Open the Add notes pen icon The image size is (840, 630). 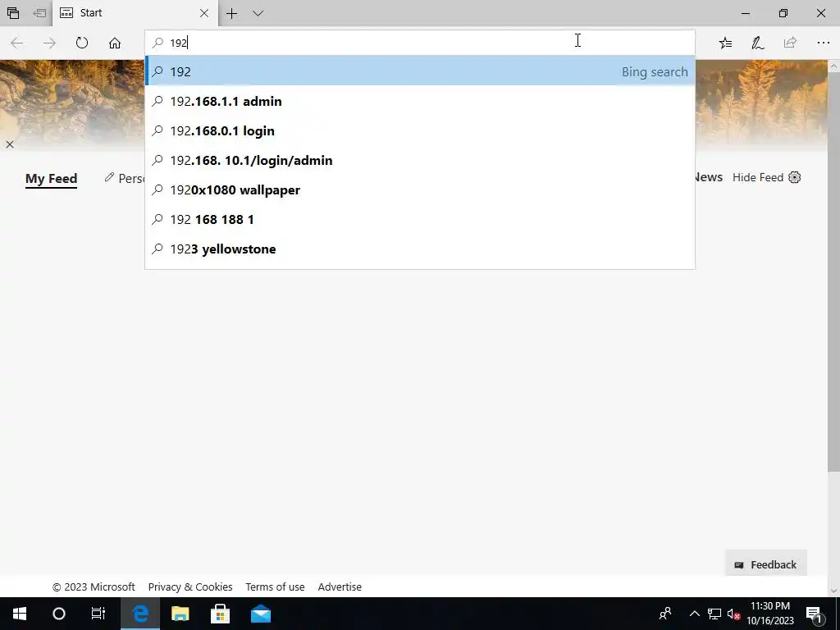click(757, 43)
